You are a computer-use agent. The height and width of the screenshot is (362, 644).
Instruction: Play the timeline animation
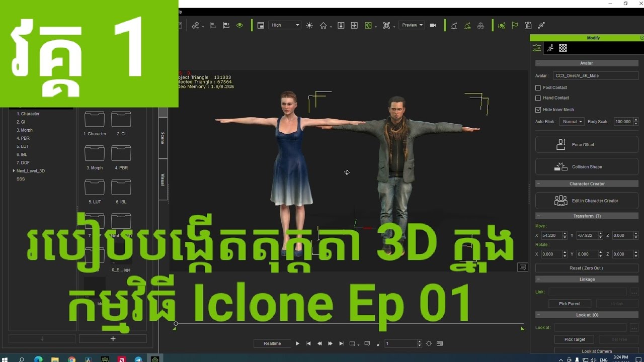pos(297,343)
